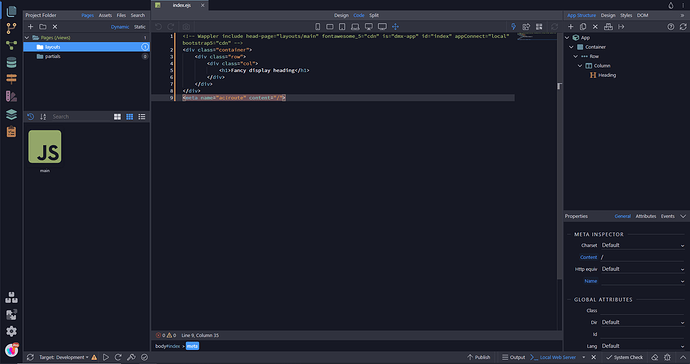
Task: Open the clipboard checklist sidebar icon
Action: coord(11,131)
